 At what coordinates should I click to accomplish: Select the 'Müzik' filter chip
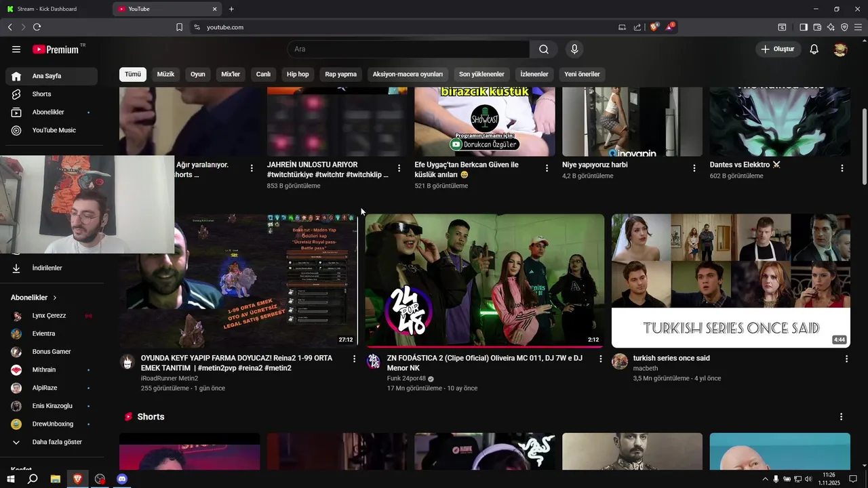[x=166, y=74]
